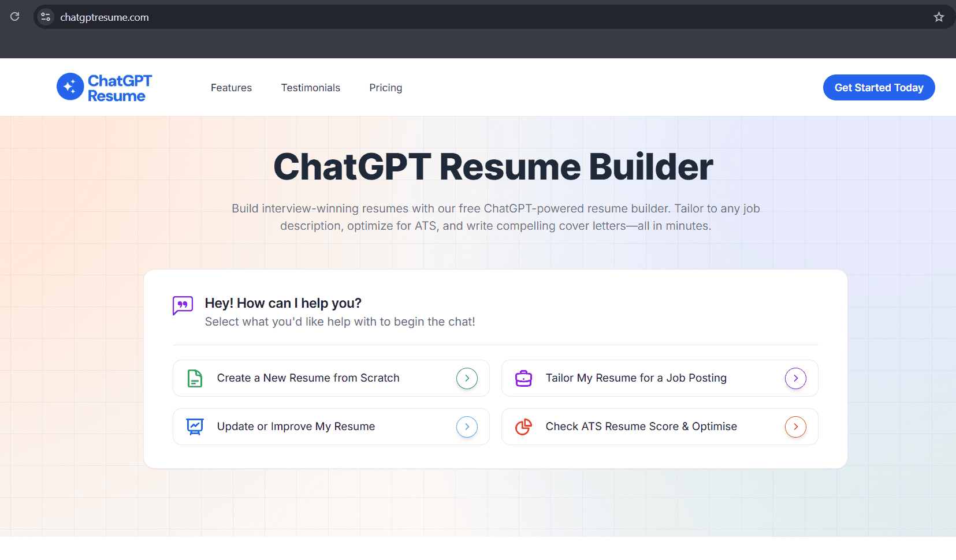
Task: Click the ChatGPT Resume sparkle logo icon
Action: pyautogui.click(x=70, y=87)
